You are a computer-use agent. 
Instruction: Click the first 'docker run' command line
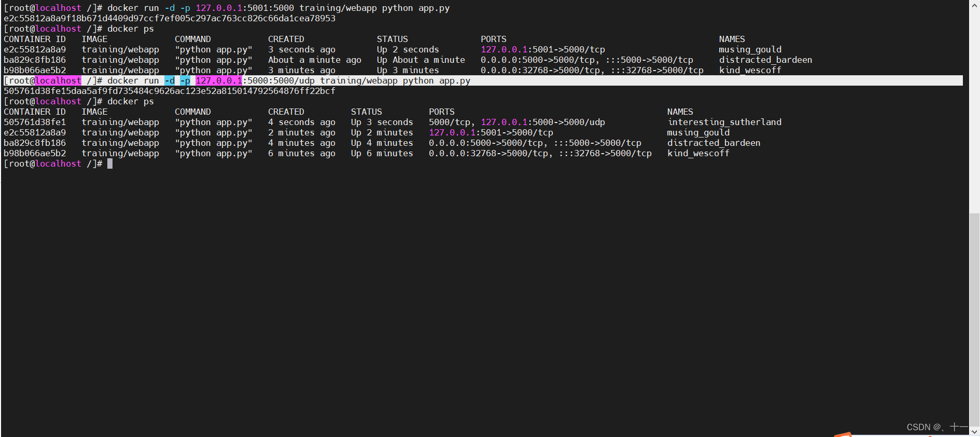pyautogui.click(x=227, y=8)
